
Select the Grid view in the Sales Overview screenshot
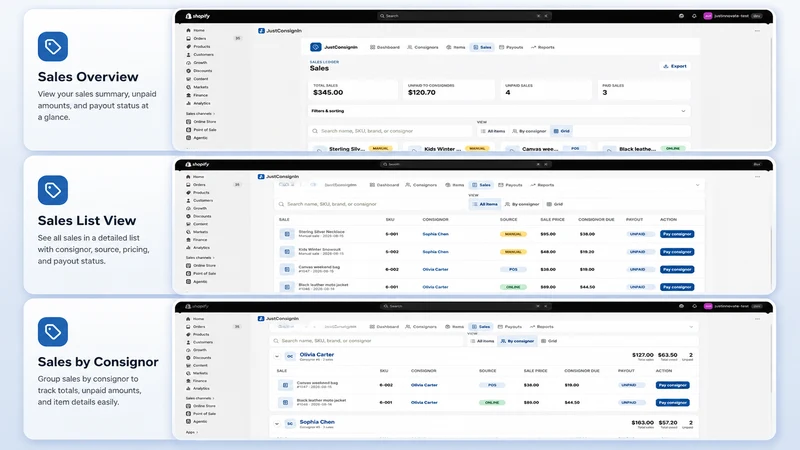(x=562, y=131)
